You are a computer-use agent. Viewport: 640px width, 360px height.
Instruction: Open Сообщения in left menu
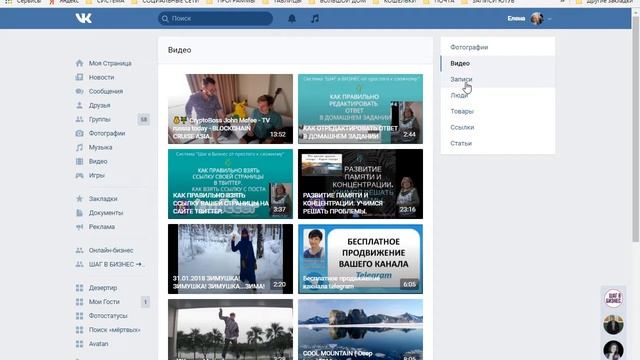click(x=106, y=91)
